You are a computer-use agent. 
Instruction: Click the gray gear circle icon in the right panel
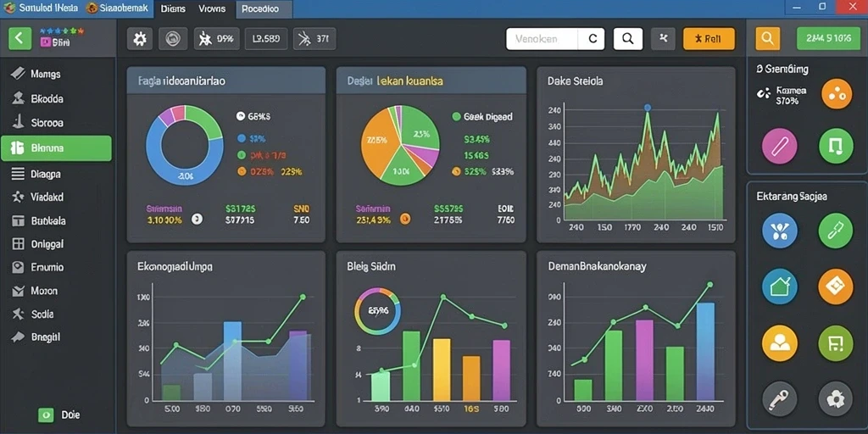tap(835, 398)
